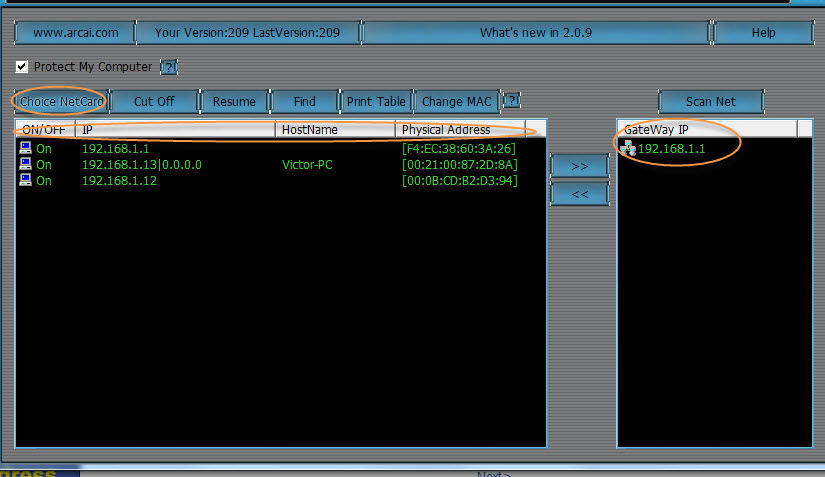Screen dimensions: 825x477
Task: Sort by the Physical Address column header
Action: click(x=460, y=129)
